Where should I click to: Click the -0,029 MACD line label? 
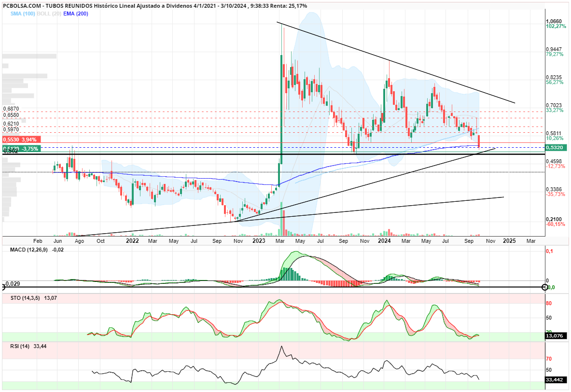11,284
